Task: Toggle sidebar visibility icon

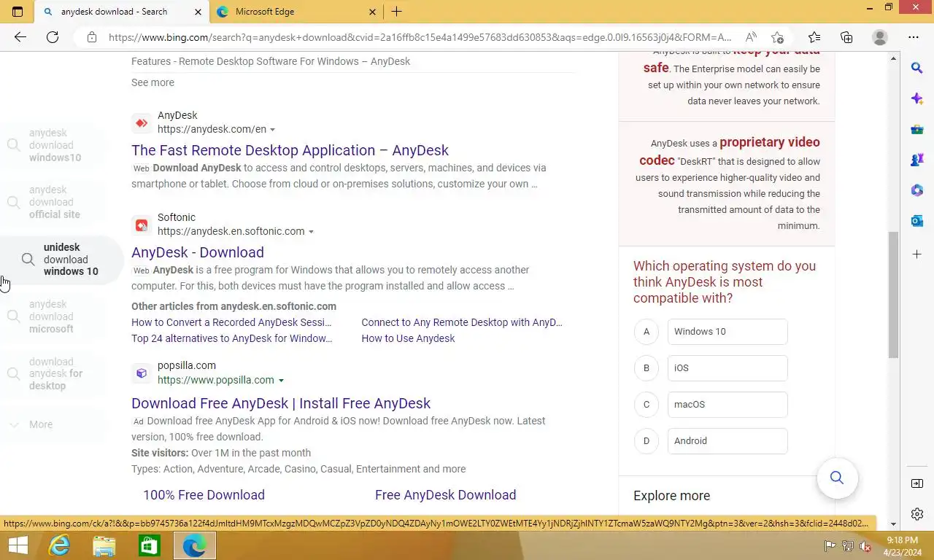Action: coord(917,483)
